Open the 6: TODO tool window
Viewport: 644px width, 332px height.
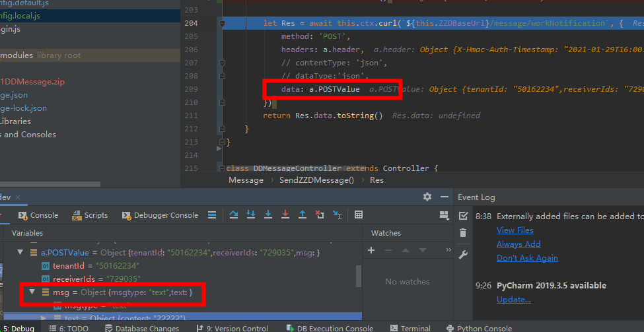click(69, 328)
